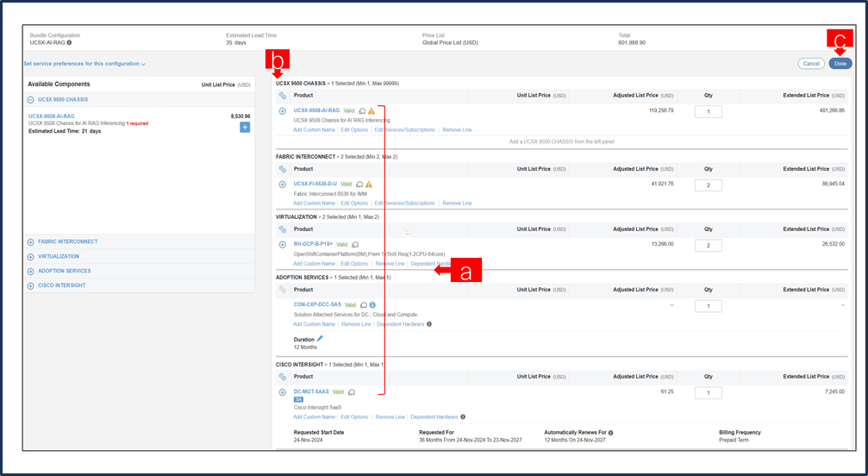Click the Qty field for RH-OCP-B-P1S=
Image resolution: width=868 pixels, height=476 pixels.
708,246
